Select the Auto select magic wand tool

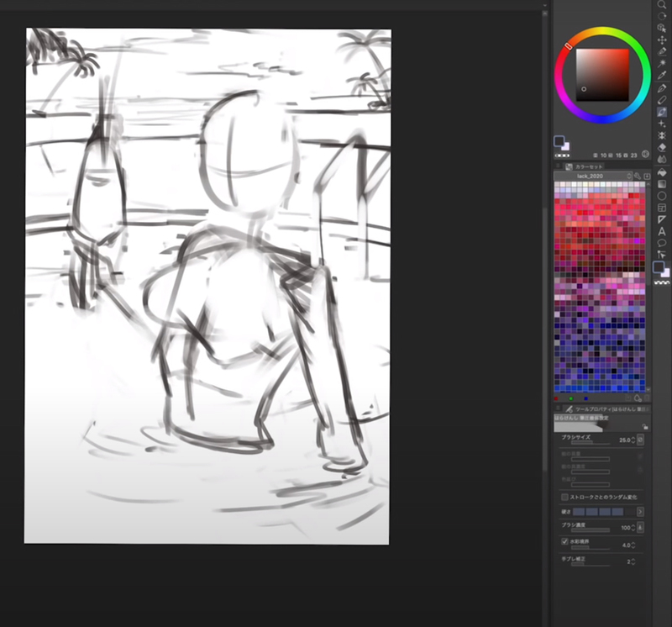click(662, 63)
